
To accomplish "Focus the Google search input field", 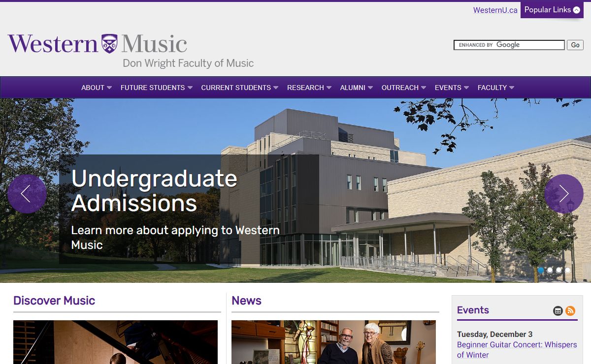I will (x=509, y=45).
